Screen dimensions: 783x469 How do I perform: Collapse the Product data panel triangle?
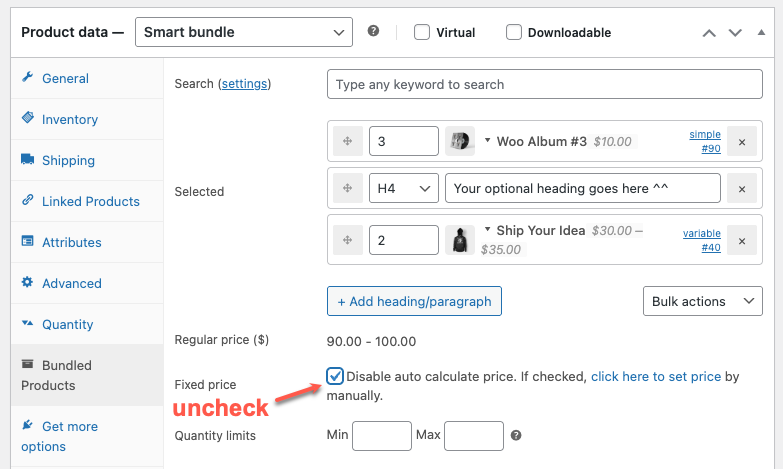[x=761, y=32]
